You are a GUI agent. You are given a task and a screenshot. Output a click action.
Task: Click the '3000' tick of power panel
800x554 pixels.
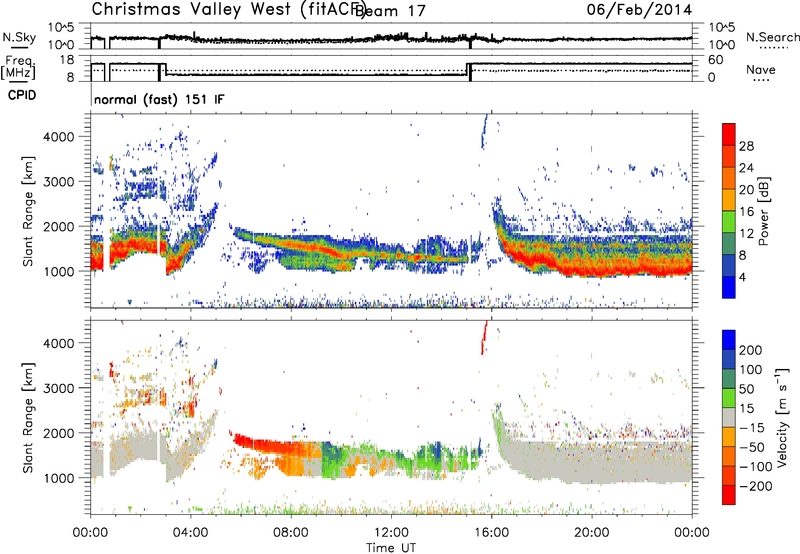pyautogui.click(x=58, y=182)
